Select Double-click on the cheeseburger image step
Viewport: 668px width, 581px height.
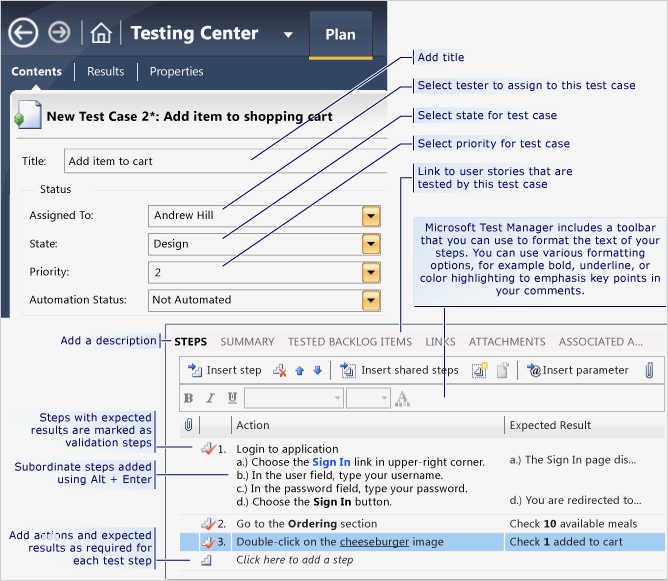coord(340,542)
